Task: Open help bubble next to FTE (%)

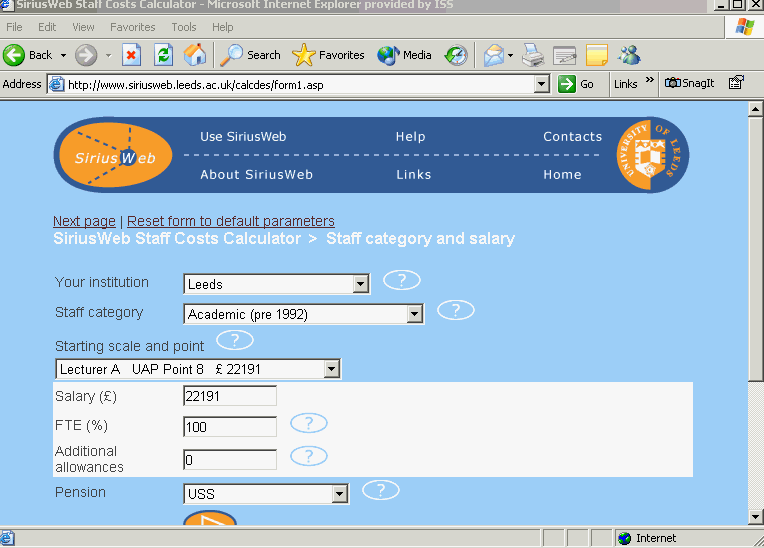Action: pos(309,423)
